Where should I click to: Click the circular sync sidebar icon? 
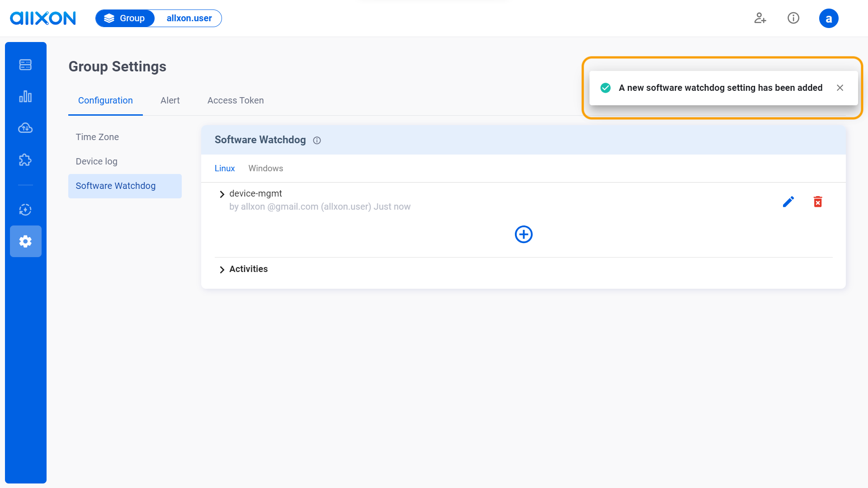click(25, 210)
